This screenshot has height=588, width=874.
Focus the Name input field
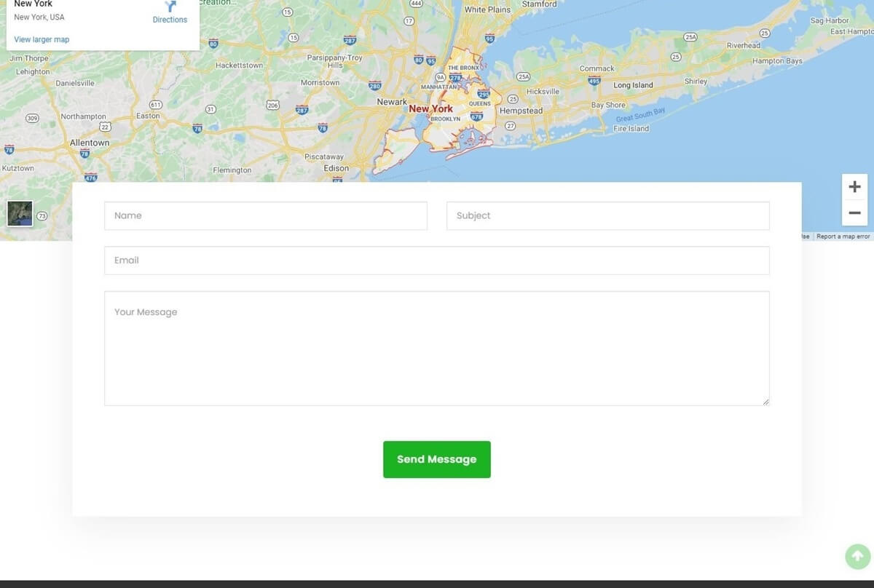(x=266, y=216)
